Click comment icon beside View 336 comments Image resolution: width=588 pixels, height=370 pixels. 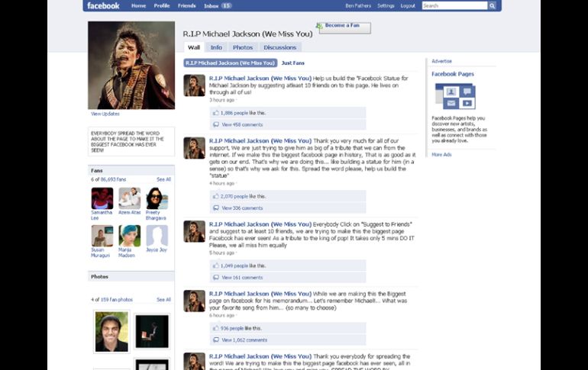215,208
